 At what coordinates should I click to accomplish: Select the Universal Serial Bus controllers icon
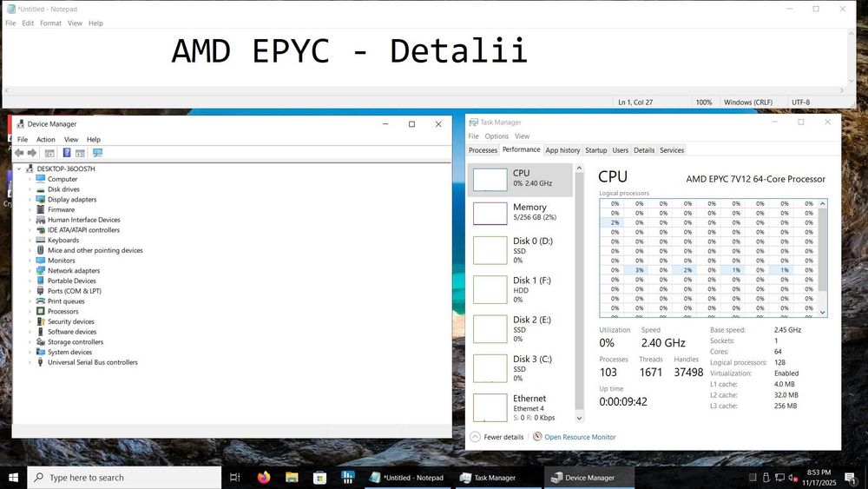point(41,362)
